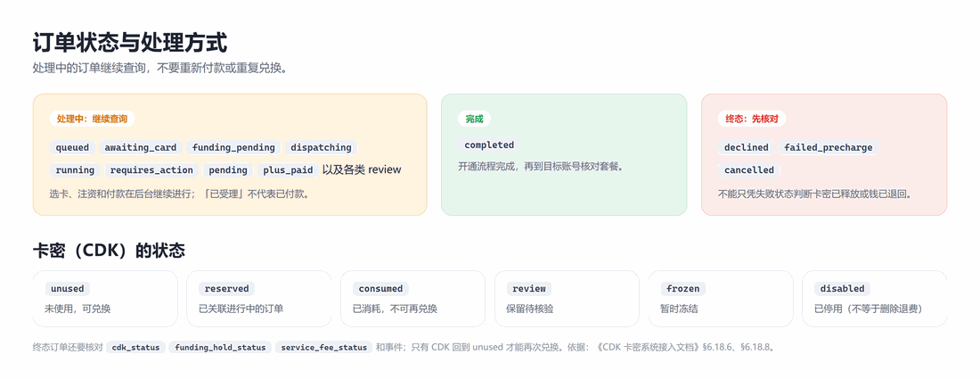Click the cancelled status tag
Screen dimensions: 980x379
click(749, 170)
